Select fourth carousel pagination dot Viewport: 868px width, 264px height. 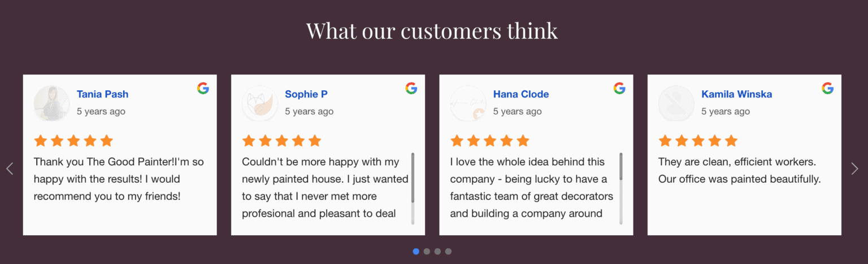tap(448, 252)
